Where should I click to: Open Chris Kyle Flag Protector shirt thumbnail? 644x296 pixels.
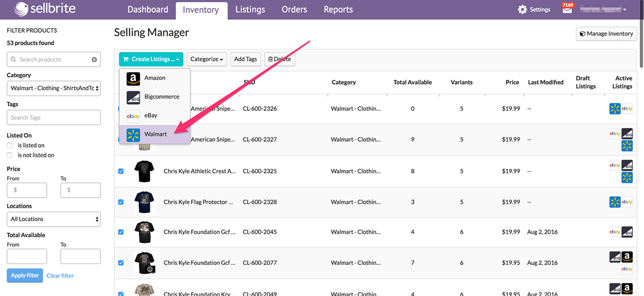coord(144,202)
